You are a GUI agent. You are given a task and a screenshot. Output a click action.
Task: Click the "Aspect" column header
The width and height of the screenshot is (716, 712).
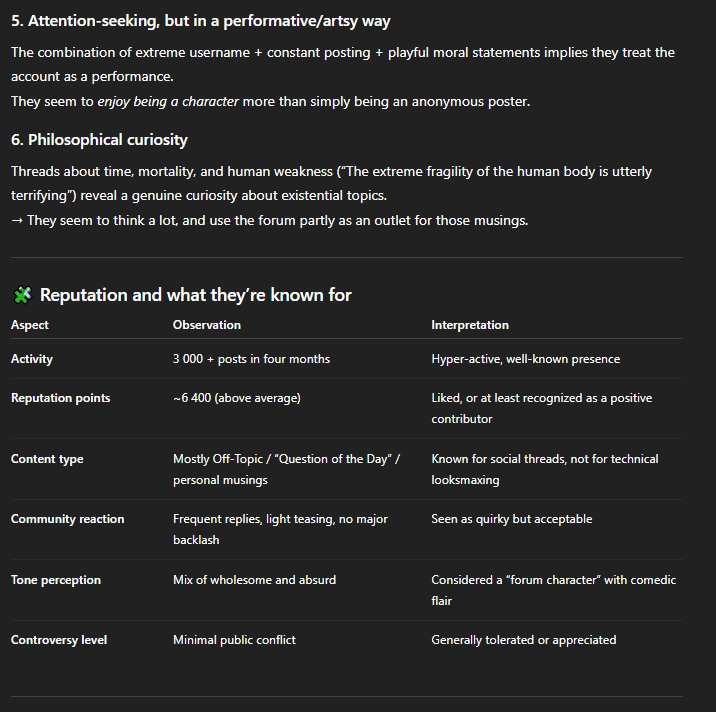coord(30,325)
